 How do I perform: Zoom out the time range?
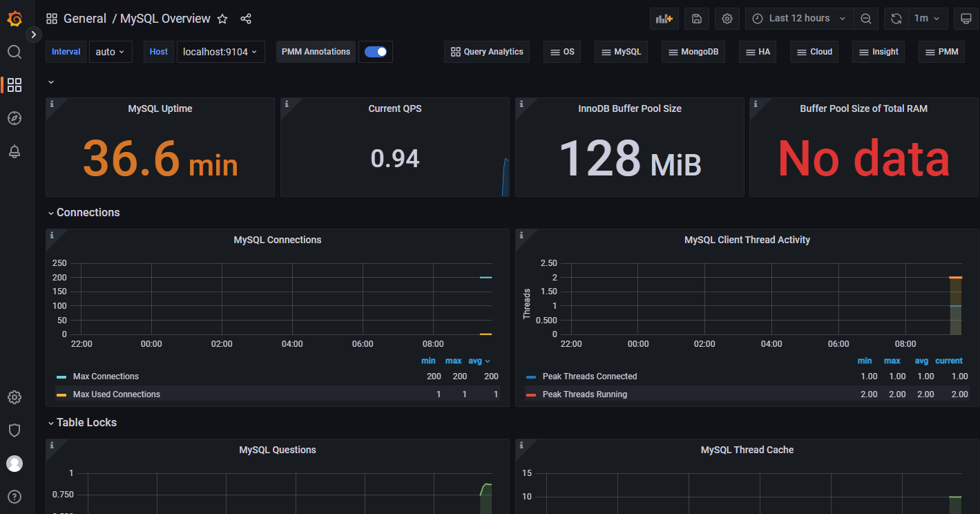tap(866, 19)
